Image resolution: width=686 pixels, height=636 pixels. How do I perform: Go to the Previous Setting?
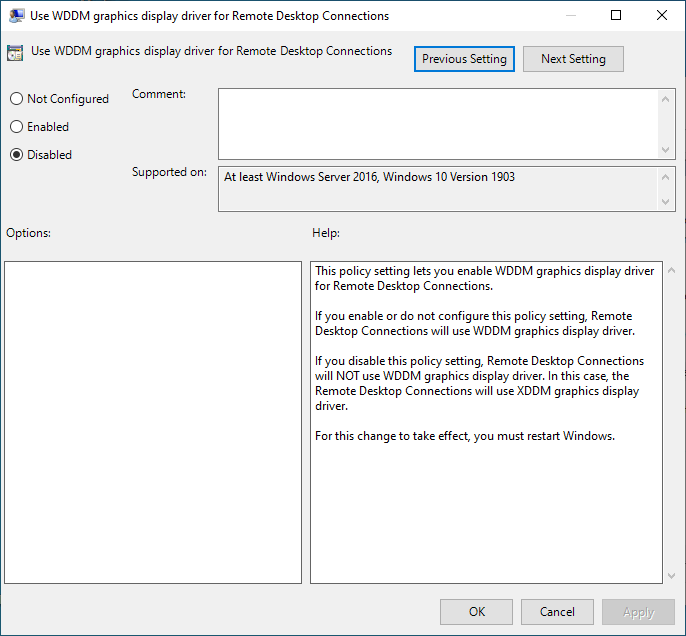464,59
